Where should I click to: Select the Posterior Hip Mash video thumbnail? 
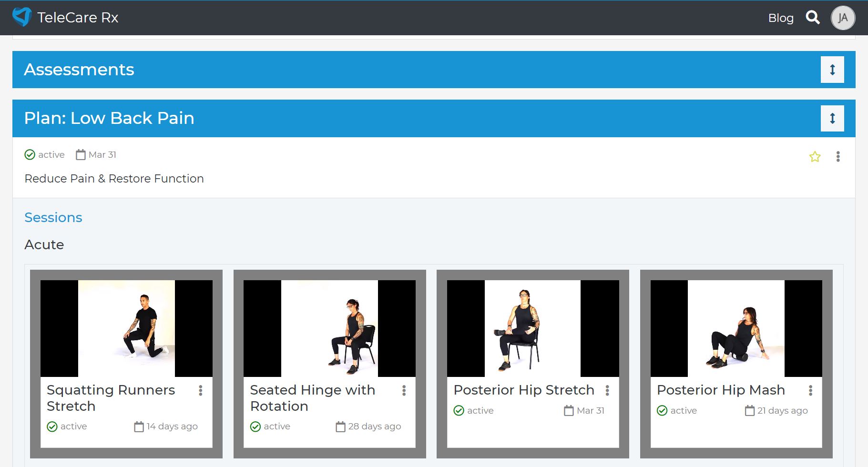click(736, 328)
